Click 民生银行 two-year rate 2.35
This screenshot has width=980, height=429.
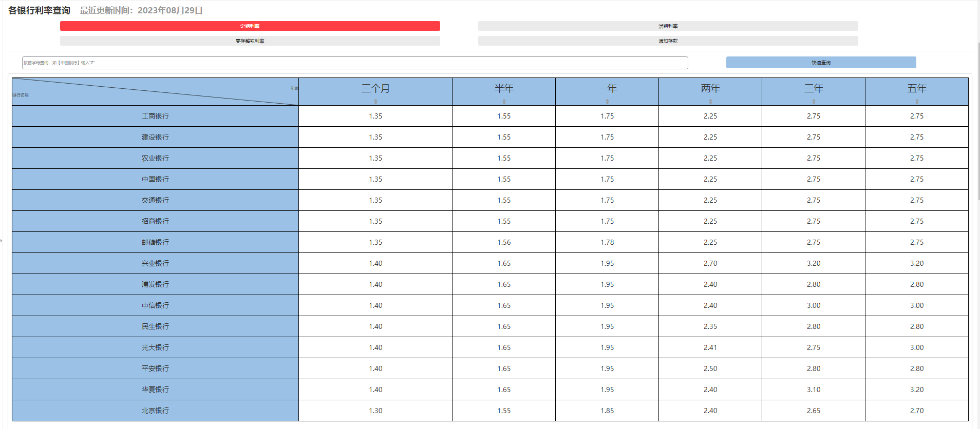point(710,326)
